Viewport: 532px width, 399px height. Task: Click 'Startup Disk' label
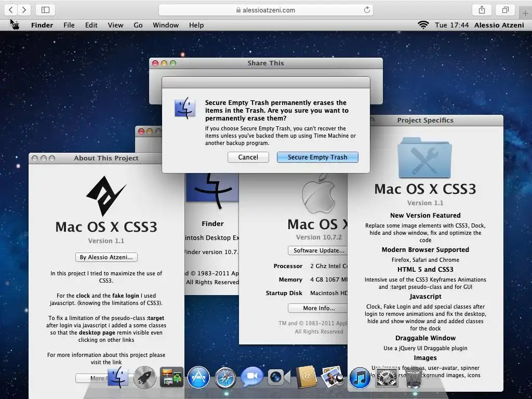click(x=284, y=293)
